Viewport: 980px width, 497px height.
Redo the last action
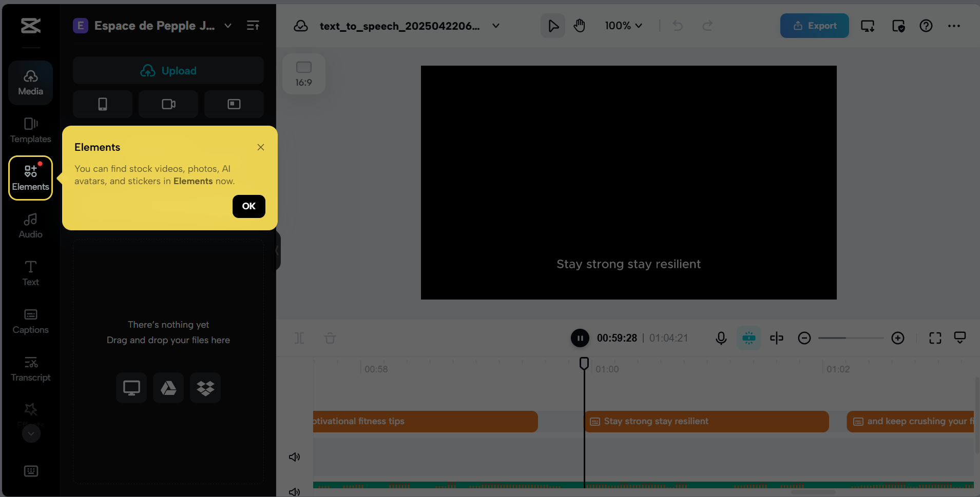(x=707, y=26)
